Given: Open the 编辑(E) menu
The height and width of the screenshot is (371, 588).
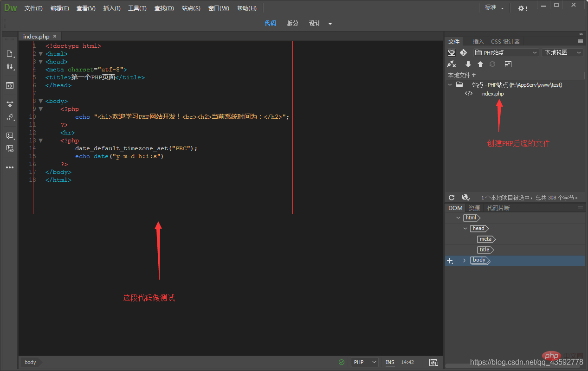Looking at the screenshot, I should click(x=59, y=8).
